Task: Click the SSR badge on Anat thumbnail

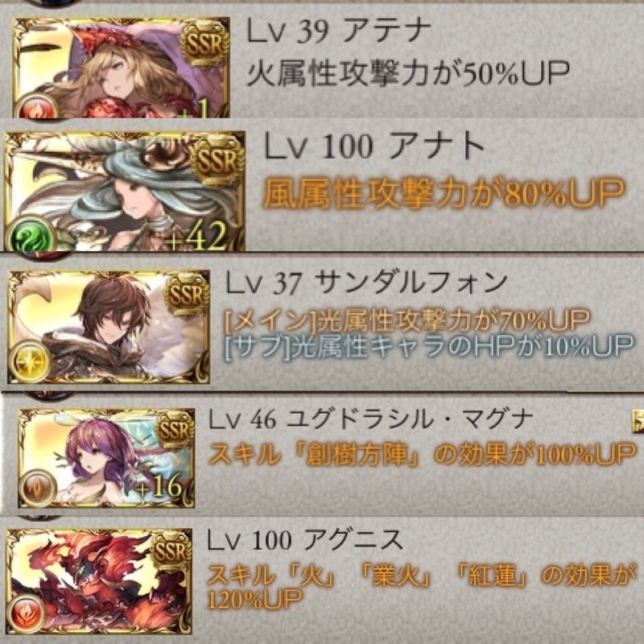Action: 218,159
